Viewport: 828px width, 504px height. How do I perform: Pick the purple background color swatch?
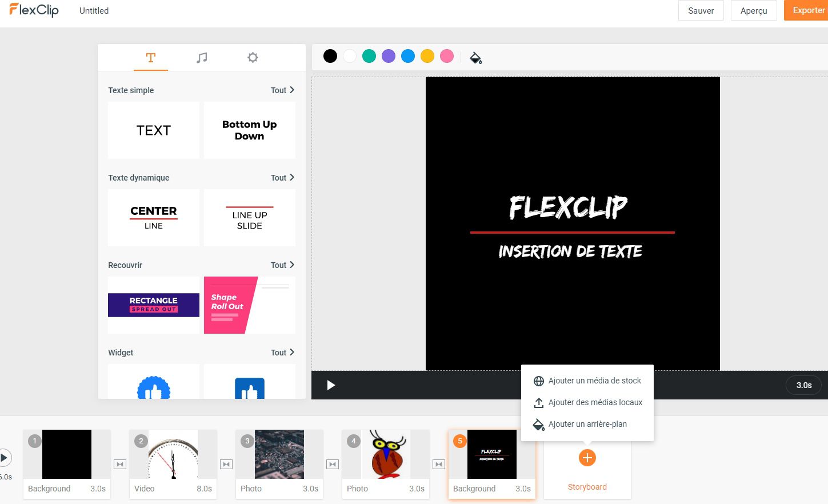pyautogui.click(x=389, y=56)
